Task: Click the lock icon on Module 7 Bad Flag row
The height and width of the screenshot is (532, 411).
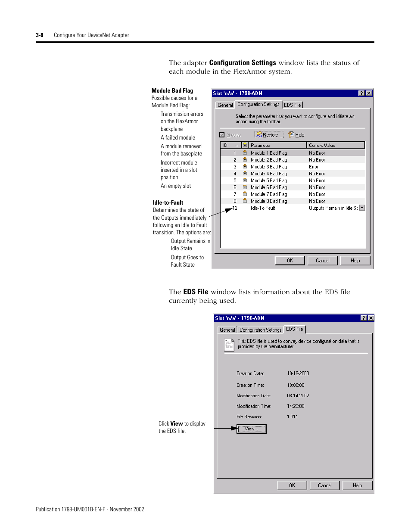Action: tap(245, 194)
